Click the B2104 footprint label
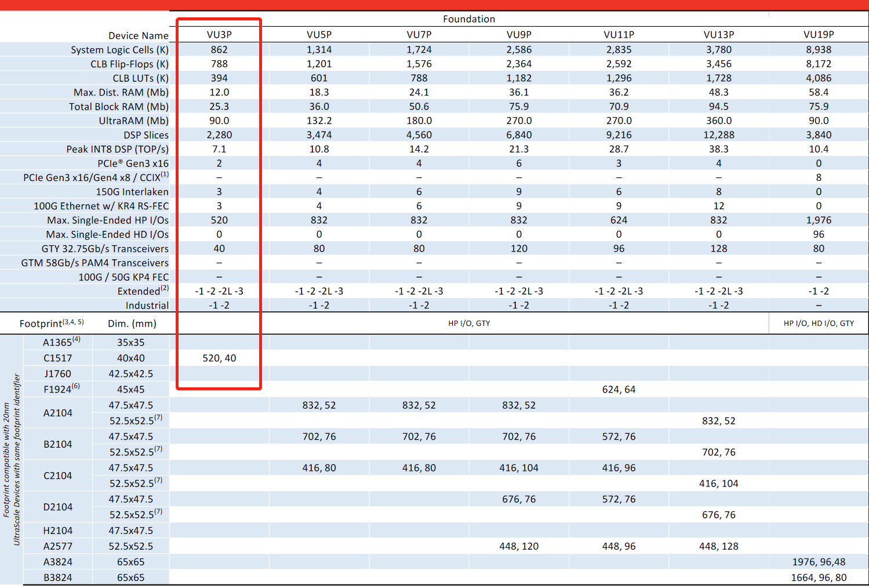This screenshot has width=869, height=588. [58, 444]
